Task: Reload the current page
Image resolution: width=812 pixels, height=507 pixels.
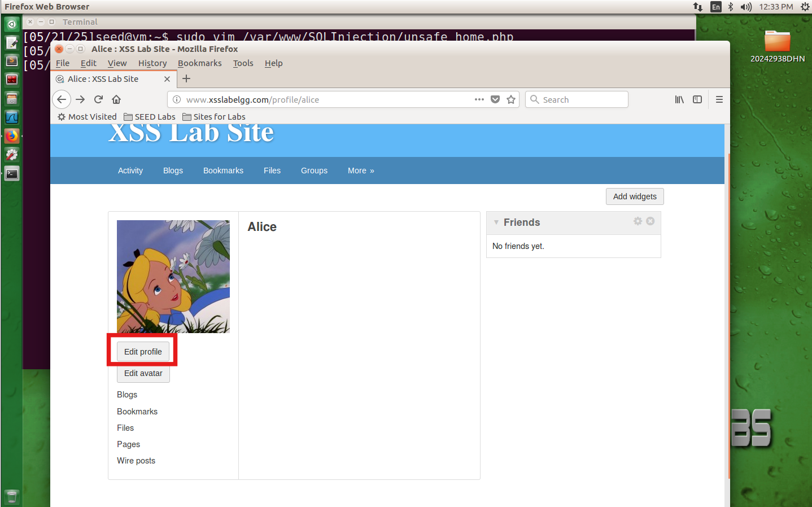Action: click(98, 99)
